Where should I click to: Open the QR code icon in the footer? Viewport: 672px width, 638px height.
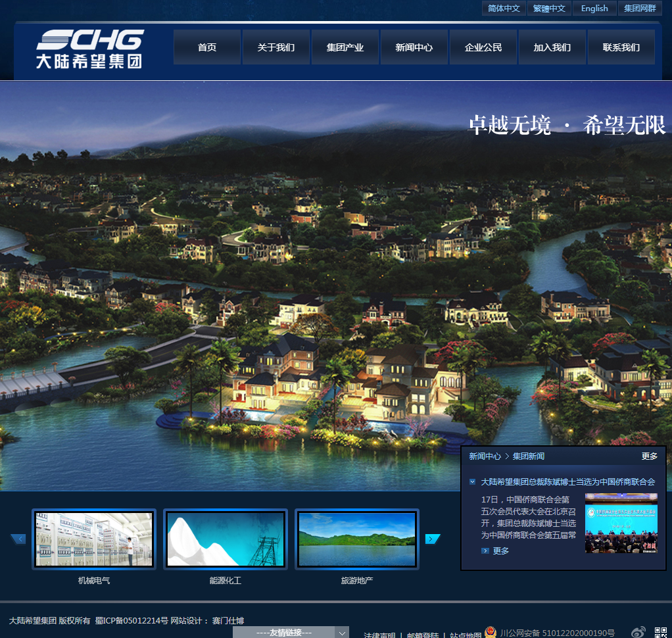[660, 632]
